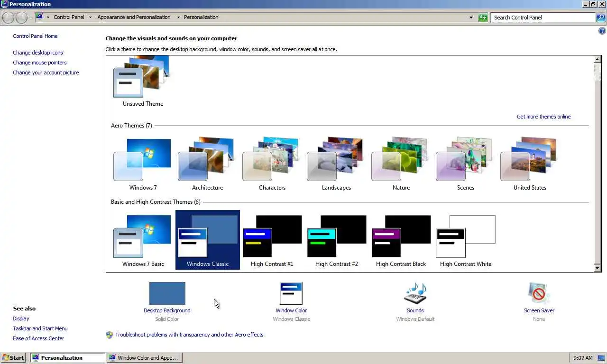The image size is (607, 364).
Task: Click Appearance and Personalization breadcrumb
Action: click(134, 17)
